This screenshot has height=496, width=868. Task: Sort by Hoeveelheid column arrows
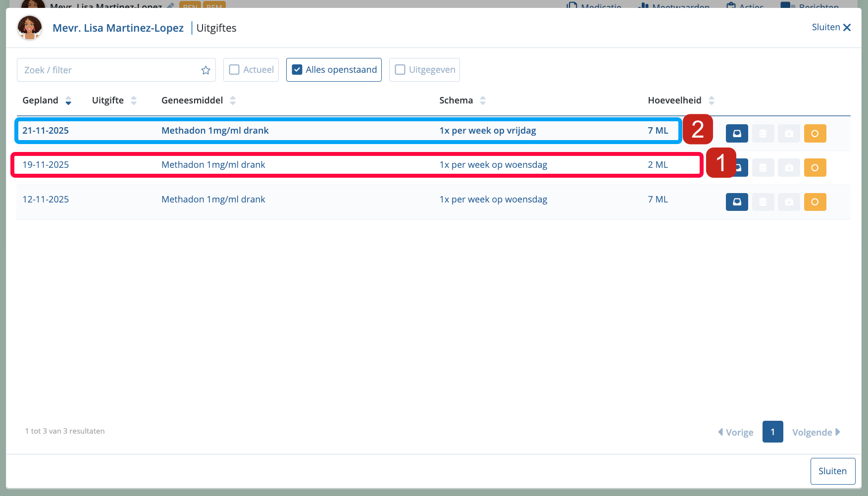(x=712, y=101)
